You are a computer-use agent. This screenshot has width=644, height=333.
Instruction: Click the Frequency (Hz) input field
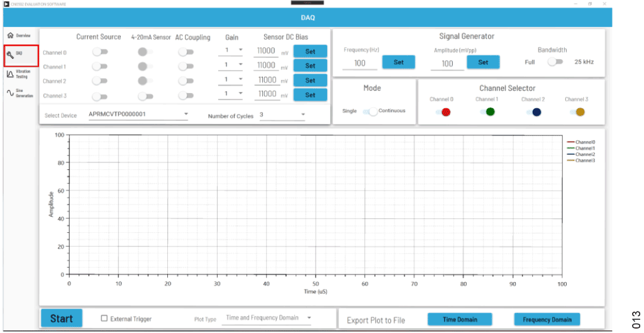[360, 63]
